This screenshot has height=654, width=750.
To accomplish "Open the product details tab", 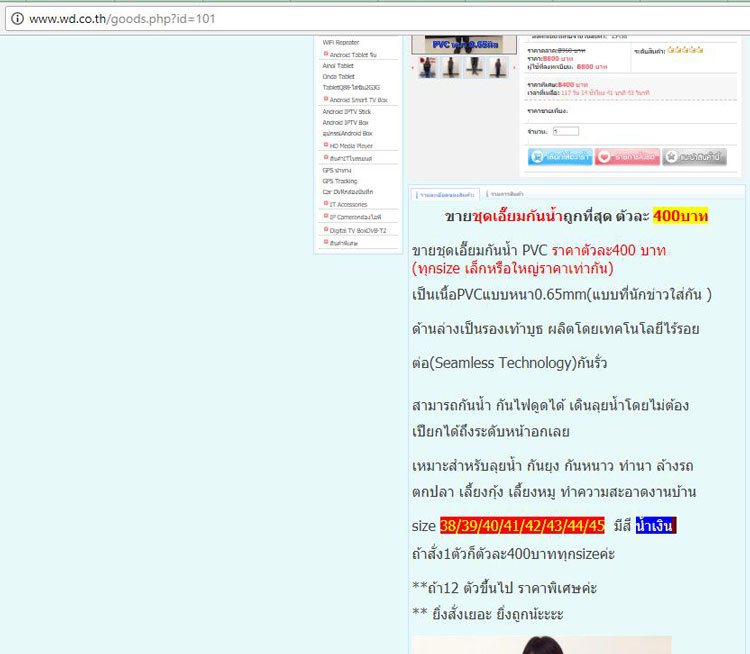I will coord(445,193).
